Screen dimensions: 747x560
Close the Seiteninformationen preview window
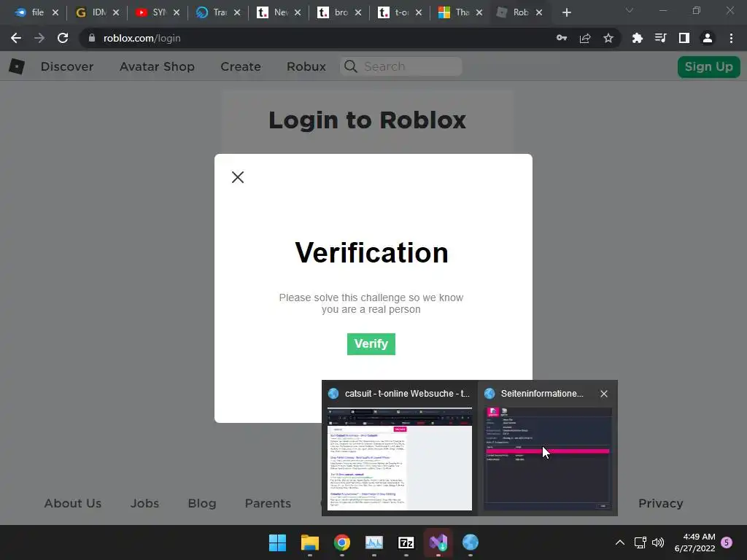point(603,394)
